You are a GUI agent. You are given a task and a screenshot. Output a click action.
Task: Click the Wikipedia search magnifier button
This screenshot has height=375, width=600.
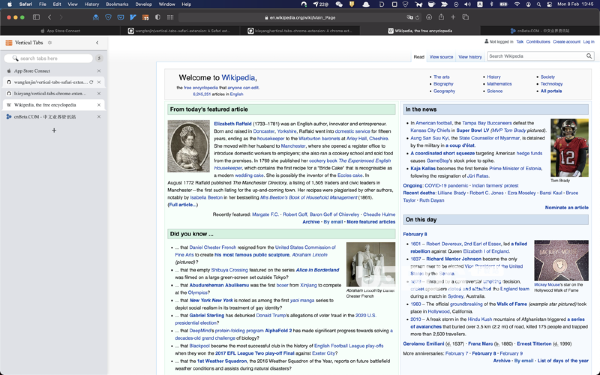coord(589,56)
